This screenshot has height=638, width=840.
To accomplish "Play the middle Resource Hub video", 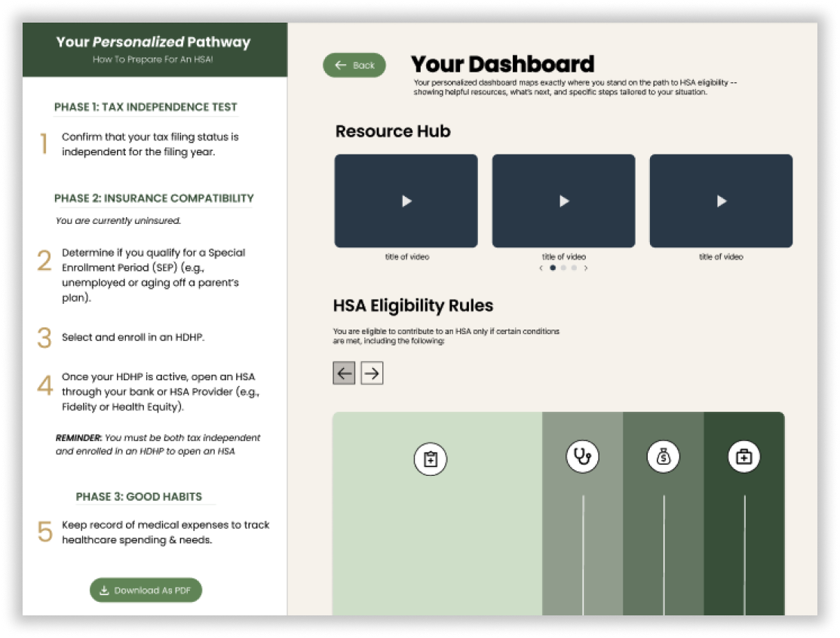I will tap(563, 201).
